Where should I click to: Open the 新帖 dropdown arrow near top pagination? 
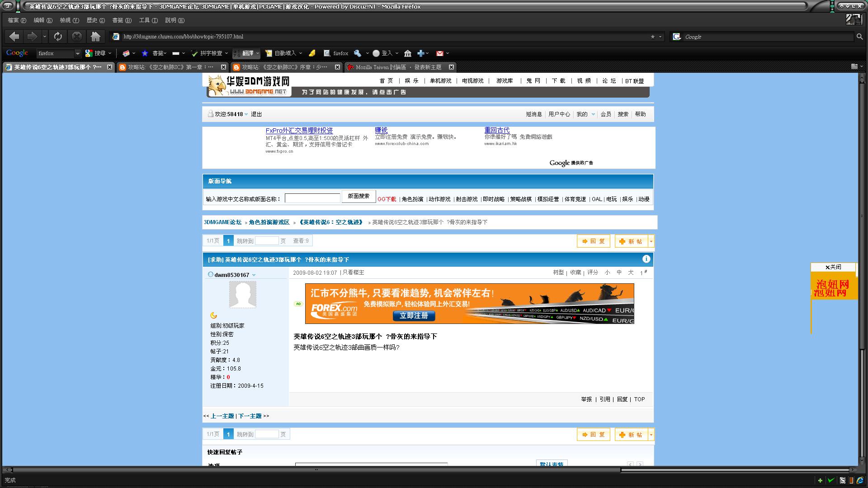[651, 241]
